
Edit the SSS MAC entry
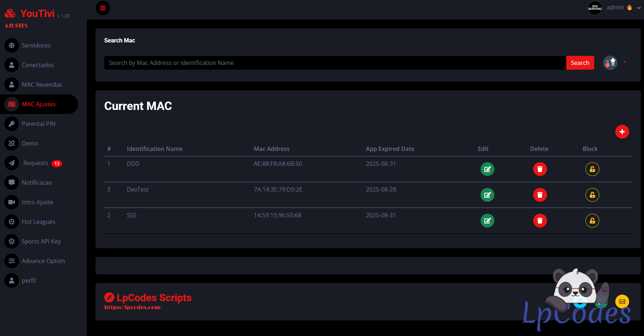coord(487,221)
